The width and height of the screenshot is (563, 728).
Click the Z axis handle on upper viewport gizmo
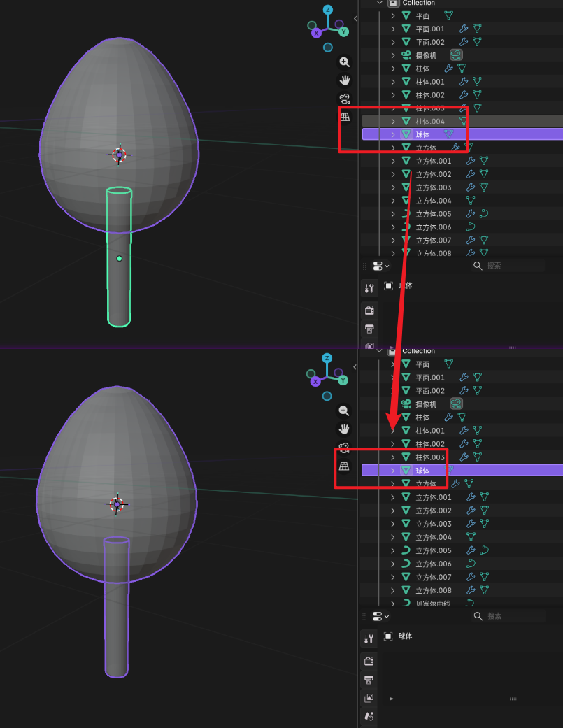tap(328, 10)
